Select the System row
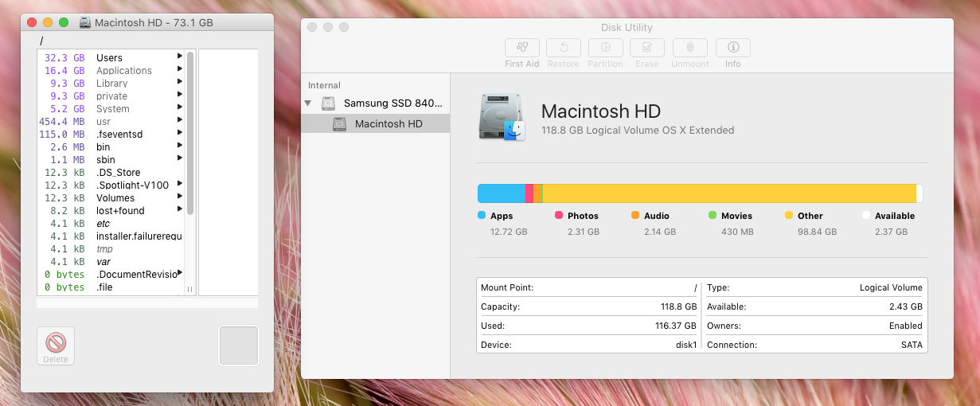The image size is (980, 406). point(111,108)
